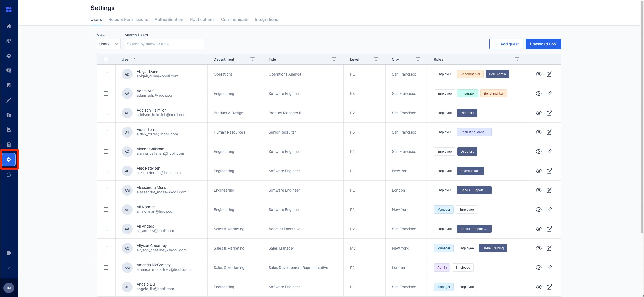Open the Title column filter

coord(334,59)
